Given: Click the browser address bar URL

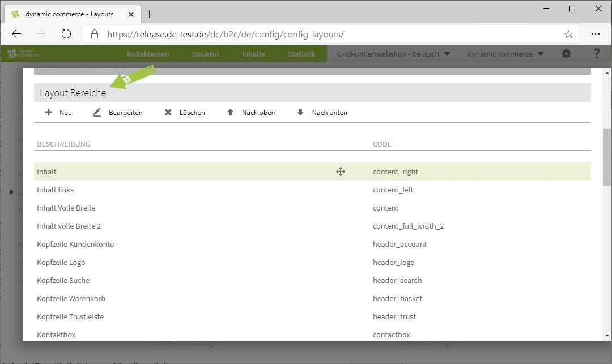Looking at the screenshot, I should click(226, 35).
